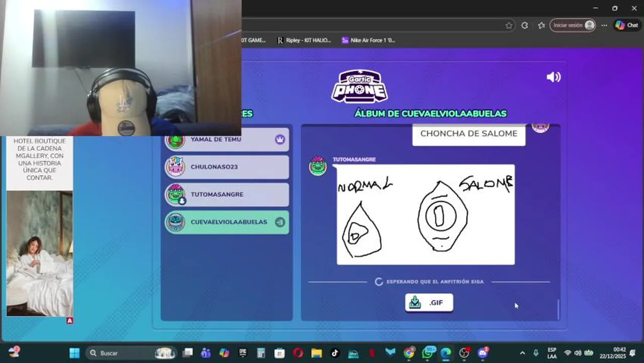Click the TUTOMASANGRE author label above drawing
644x363 pixels.
pyautogui.click(x=354, y=159)
